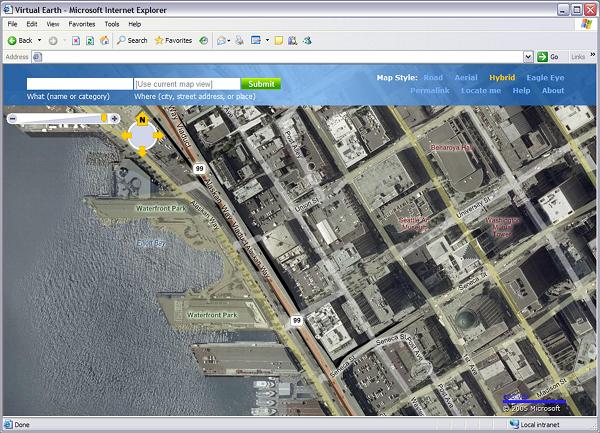Open the Virtual Earth Help link
This screenshot has height=433, width=600.
pos(521,91)
